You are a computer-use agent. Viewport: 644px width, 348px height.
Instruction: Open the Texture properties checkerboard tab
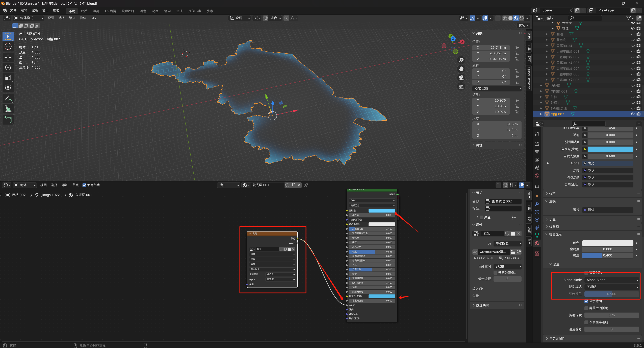(537, 254)
